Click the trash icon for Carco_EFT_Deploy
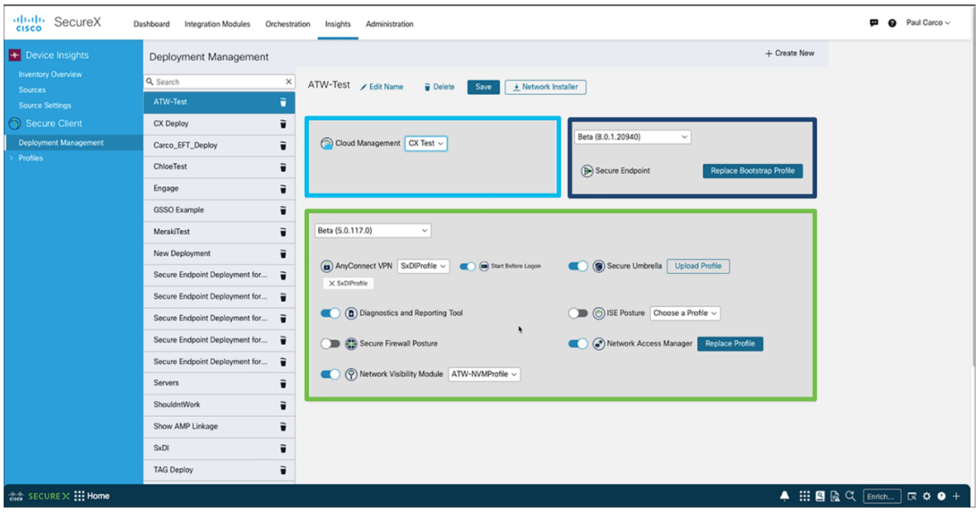 coord(283,146)
